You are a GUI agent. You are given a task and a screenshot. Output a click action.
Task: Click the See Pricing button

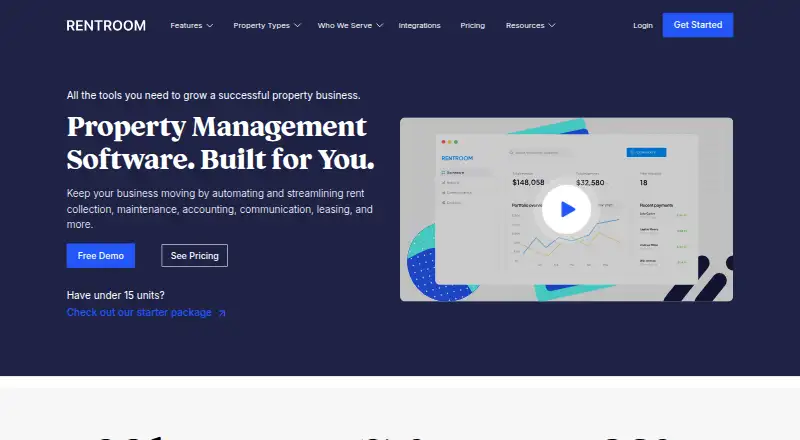click(194, 256)
